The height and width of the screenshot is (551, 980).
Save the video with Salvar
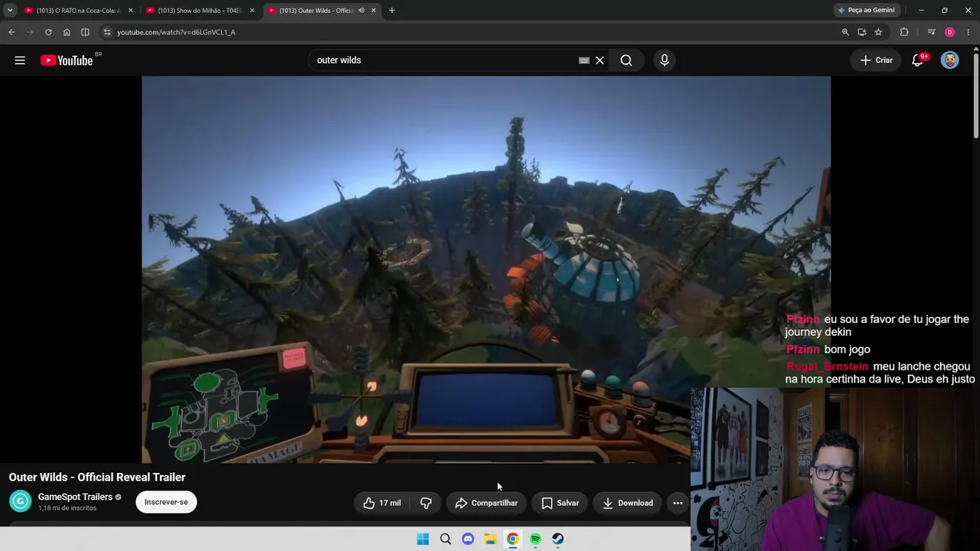pos(560,503)
